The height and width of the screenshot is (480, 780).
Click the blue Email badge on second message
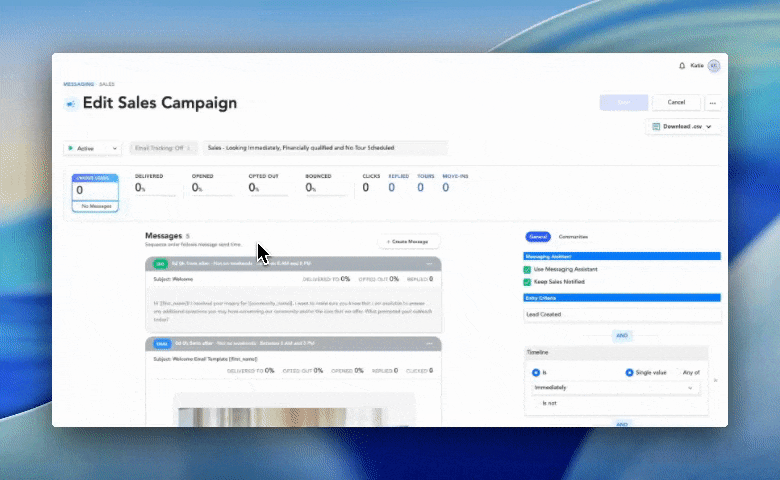pos(162,344)
